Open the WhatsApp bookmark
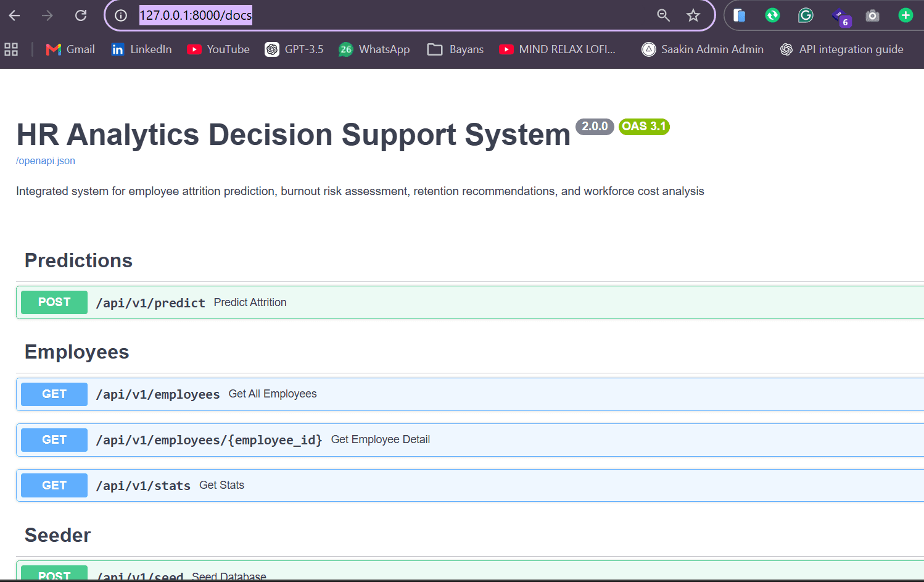Image resolution: width=924 pixels, height=582 pixels. tap(374, 49)
